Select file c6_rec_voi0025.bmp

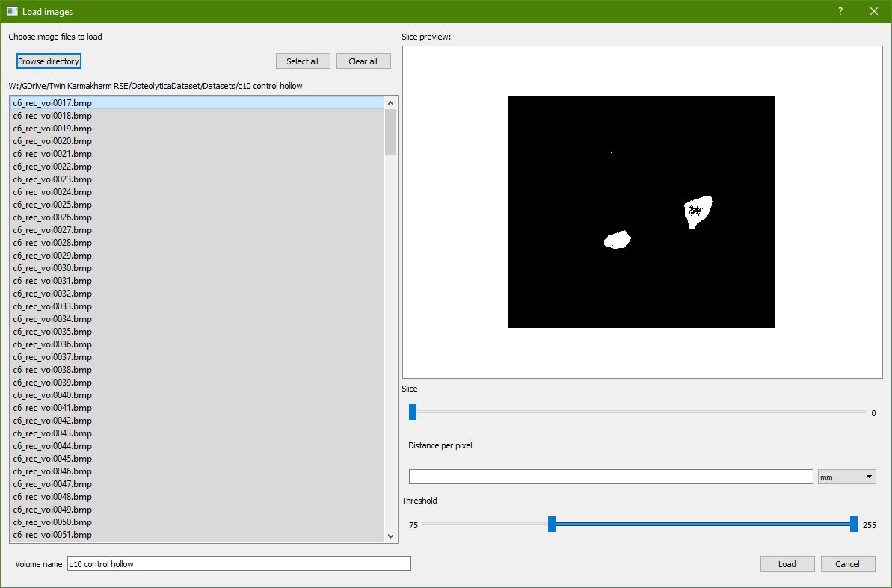click(x=197, y=205)
